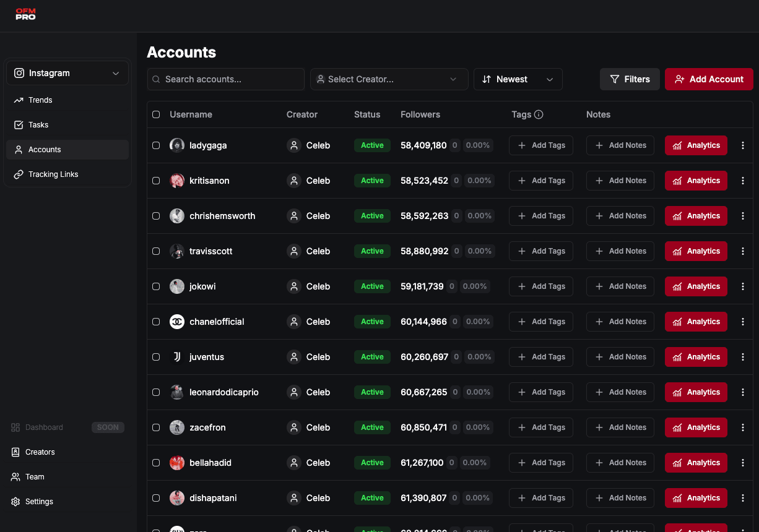Add Tags to dishapatani
This screenshot has height=532, width=759.
click(541, 498)
